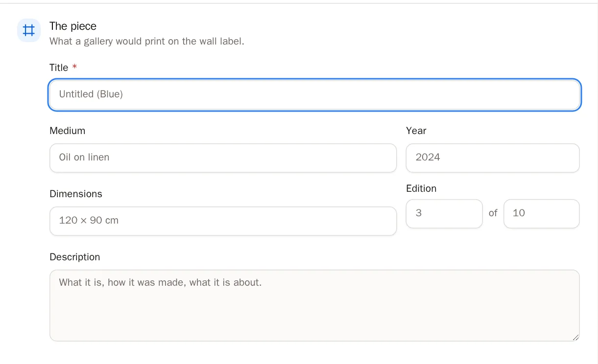Click the "The piece" section heading
The width and height of the screenshot is (598, 364).
[x=73, y=26]
